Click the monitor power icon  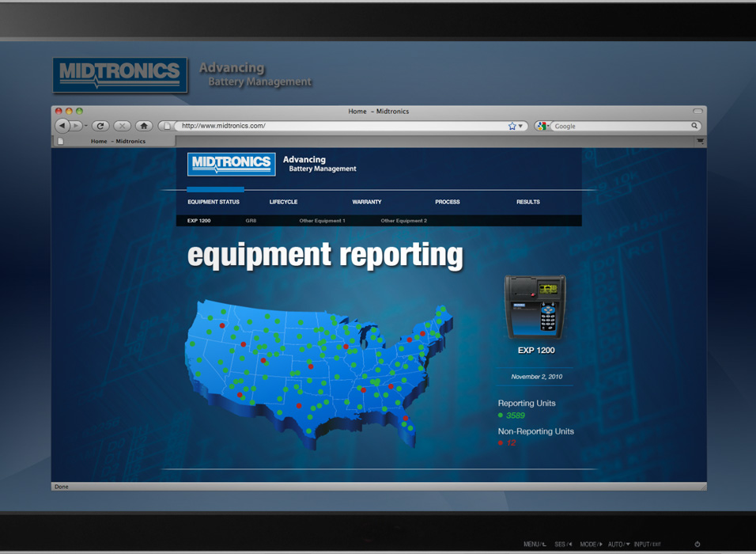click(697, 544)
